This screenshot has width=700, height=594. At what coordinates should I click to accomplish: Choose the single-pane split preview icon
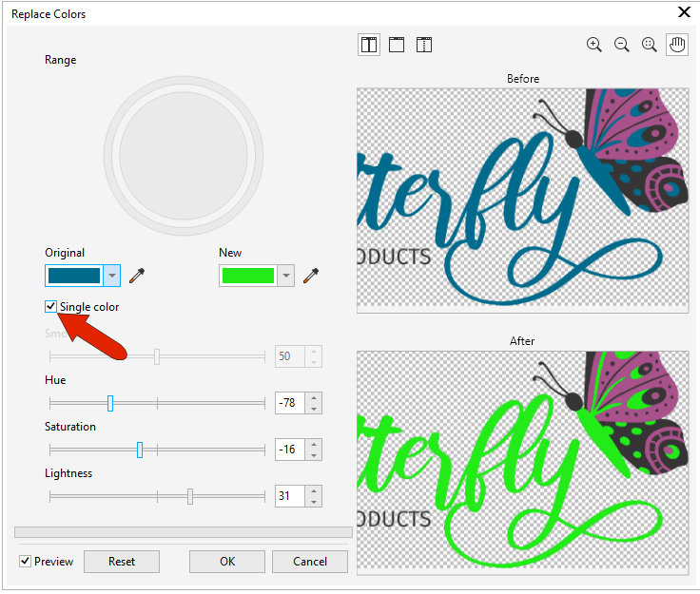pyautogui.click(x=423, y=45)
